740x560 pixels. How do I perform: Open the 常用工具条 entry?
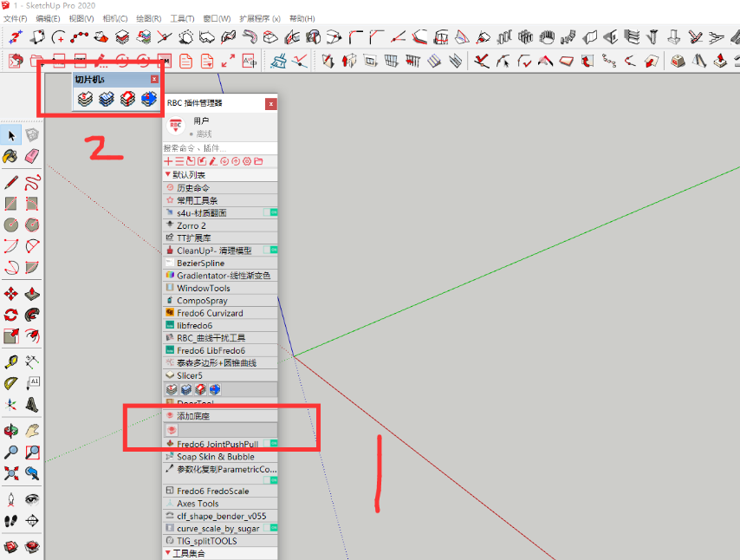coord(220,200)
